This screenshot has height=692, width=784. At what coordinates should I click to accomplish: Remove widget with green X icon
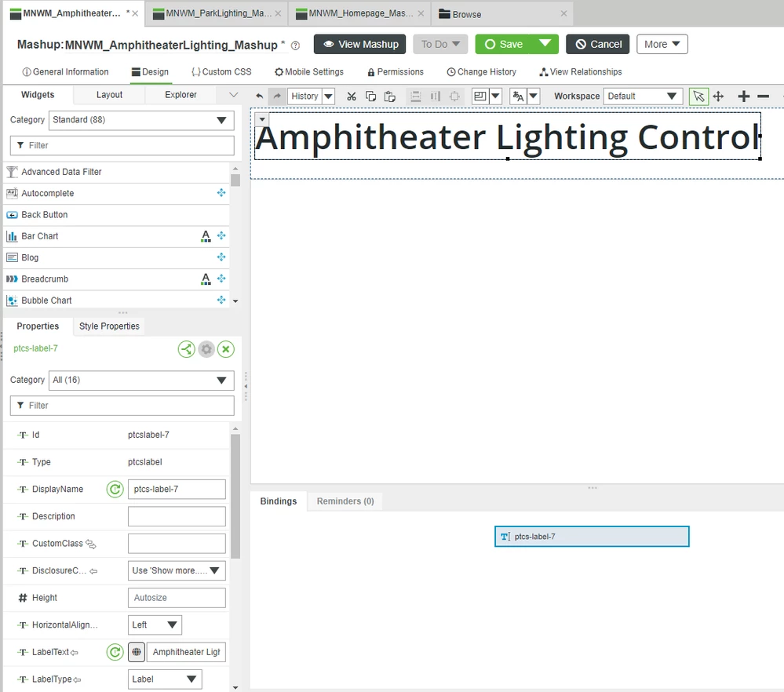226,349
